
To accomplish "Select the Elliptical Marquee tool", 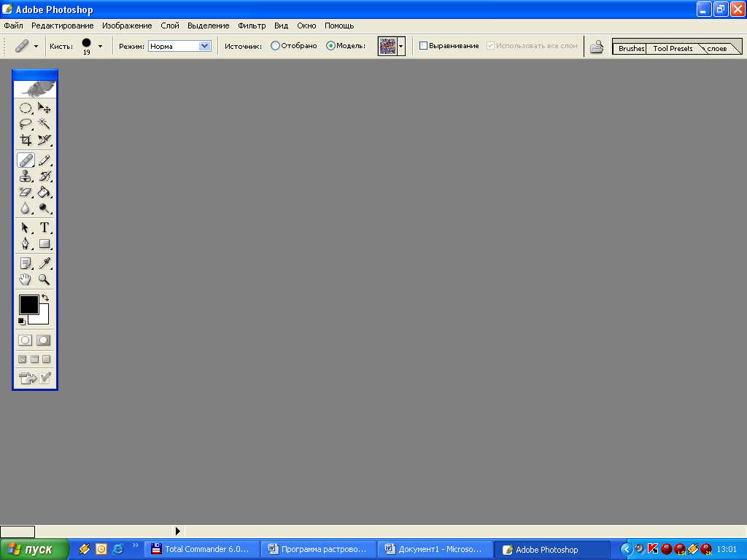I will pyautogui.click(x=26, y=108).
